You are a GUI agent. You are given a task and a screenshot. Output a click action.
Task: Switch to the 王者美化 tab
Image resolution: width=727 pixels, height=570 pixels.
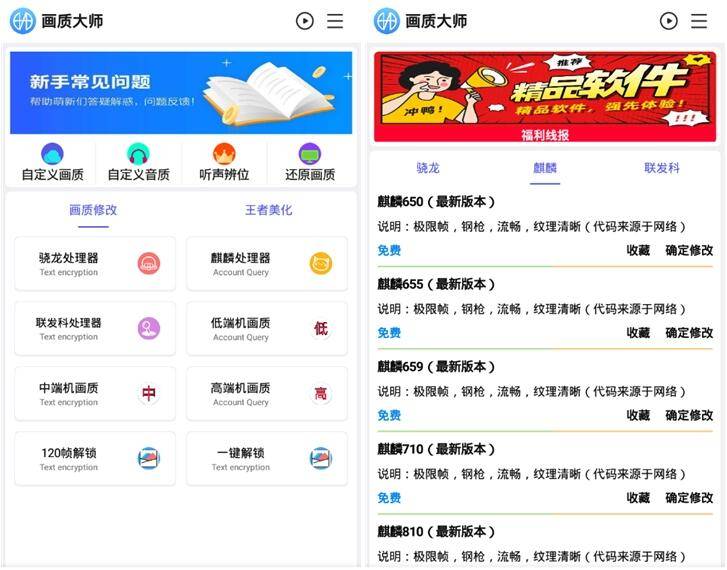click(268, 210)
